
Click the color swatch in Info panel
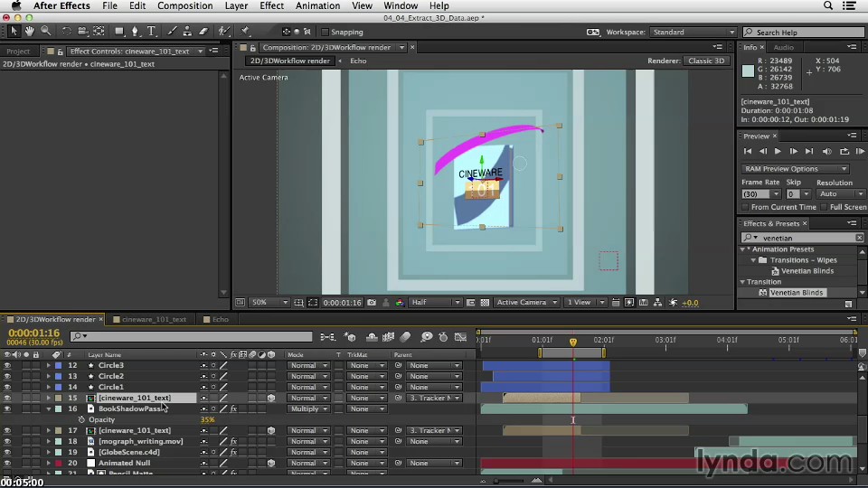748,71
